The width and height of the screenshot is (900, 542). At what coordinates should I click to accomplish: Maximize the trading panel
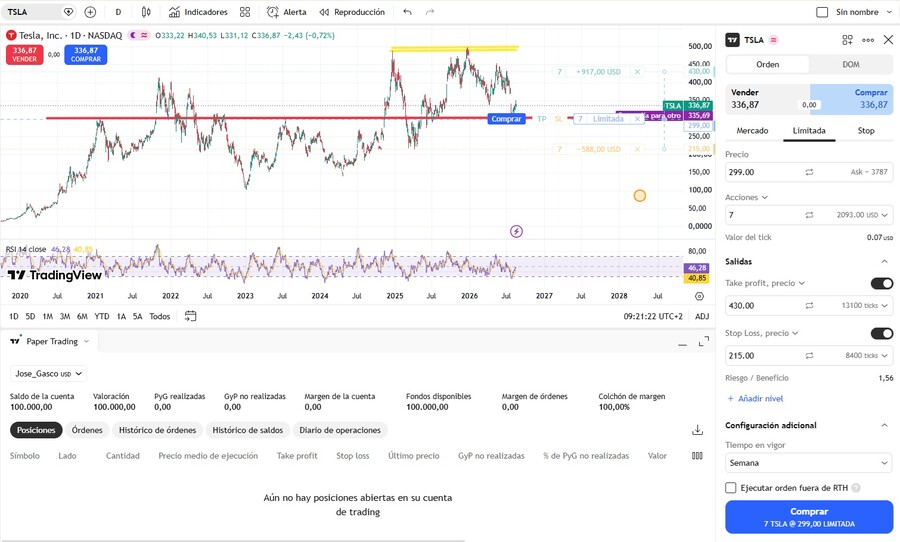pos(704,342)
